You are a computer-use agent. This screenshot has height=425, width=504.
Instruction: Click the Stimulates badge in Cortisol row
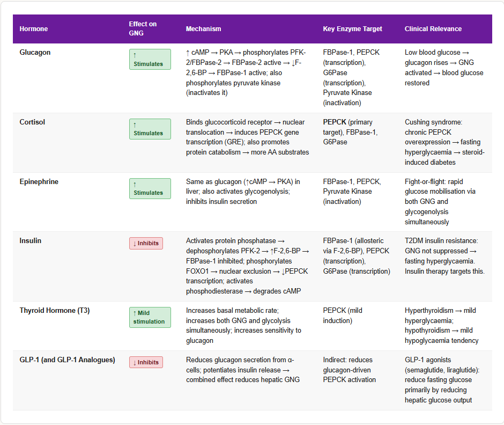click(150, 129)
